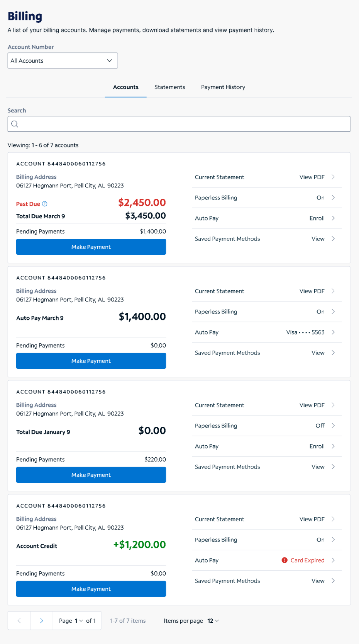The image size is (359, 644).
Task: Click Make Payment in the Past Due card
Action: [91, 247]
